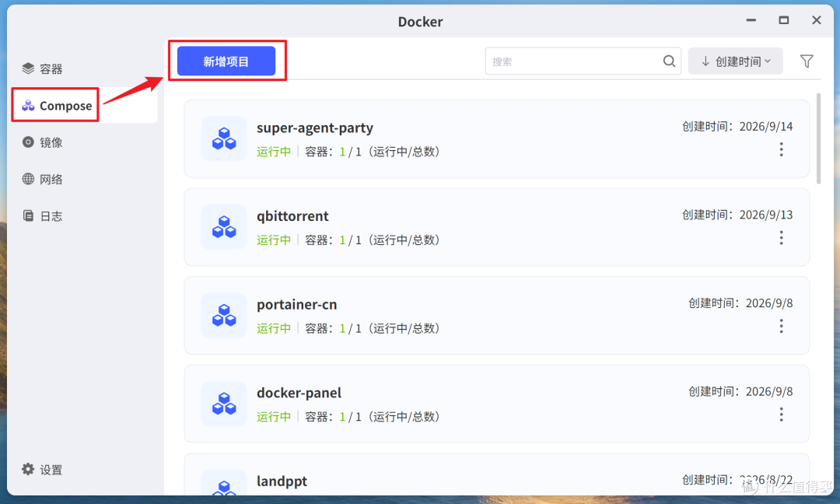Minimize the Docker window
This screenshot has width=840, height=504.
[751, 20]
